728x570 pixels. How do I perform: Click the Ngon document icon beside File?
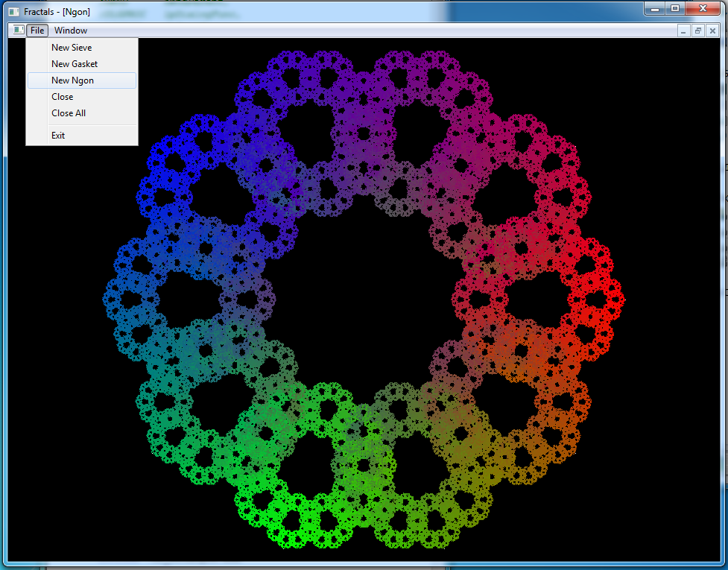point(18,31)
